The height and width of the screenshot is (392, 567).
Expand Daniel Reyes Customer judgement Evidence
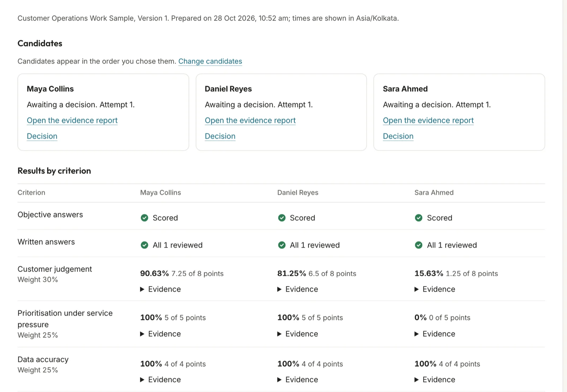298,289
